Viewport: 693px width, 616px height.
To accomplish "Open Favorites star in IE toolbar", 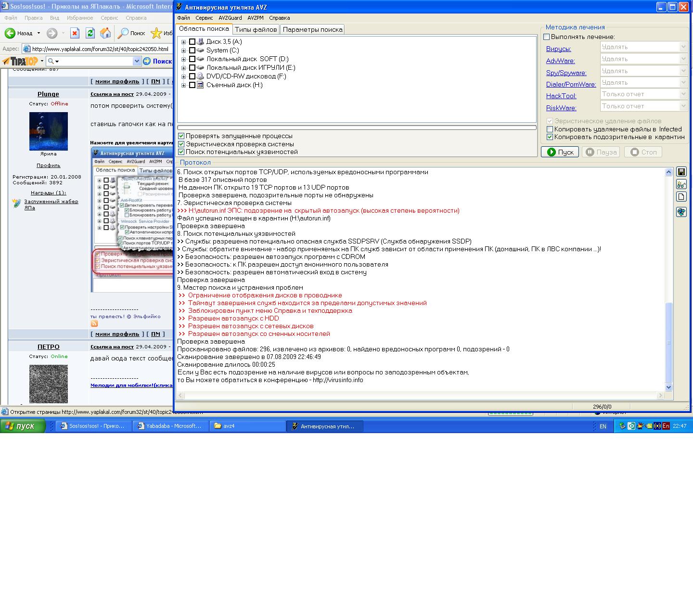I will pyautogui.click(x=156, y=33).
